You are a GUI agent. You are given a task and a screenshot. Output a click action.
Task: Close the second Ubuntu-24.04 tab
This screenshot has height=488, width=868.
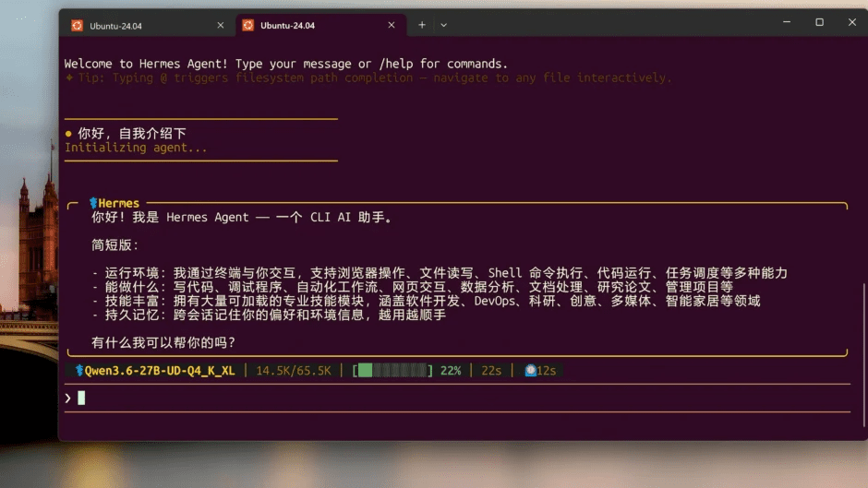click(392, 25)
